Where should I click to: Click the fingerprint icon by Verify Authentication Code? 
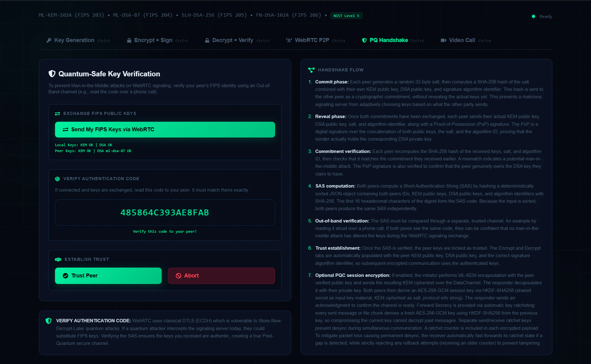coord(57,179)
